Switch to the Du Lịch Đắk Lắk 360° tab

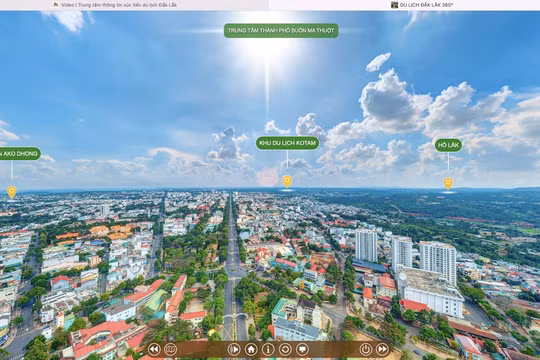tap(422, 5)
